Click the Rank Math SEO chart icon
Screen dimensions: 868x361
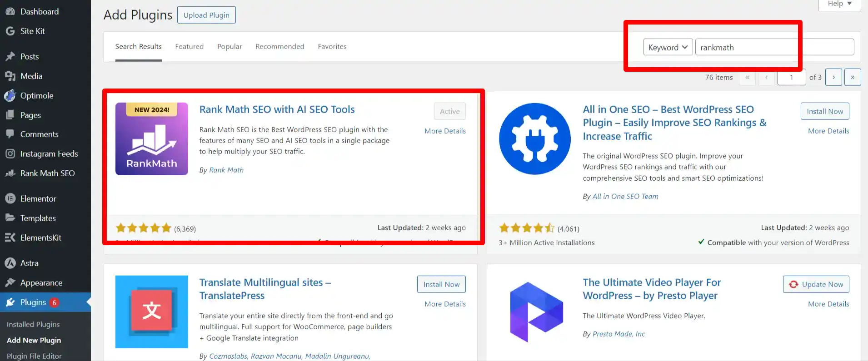click(x=10, y=173)
